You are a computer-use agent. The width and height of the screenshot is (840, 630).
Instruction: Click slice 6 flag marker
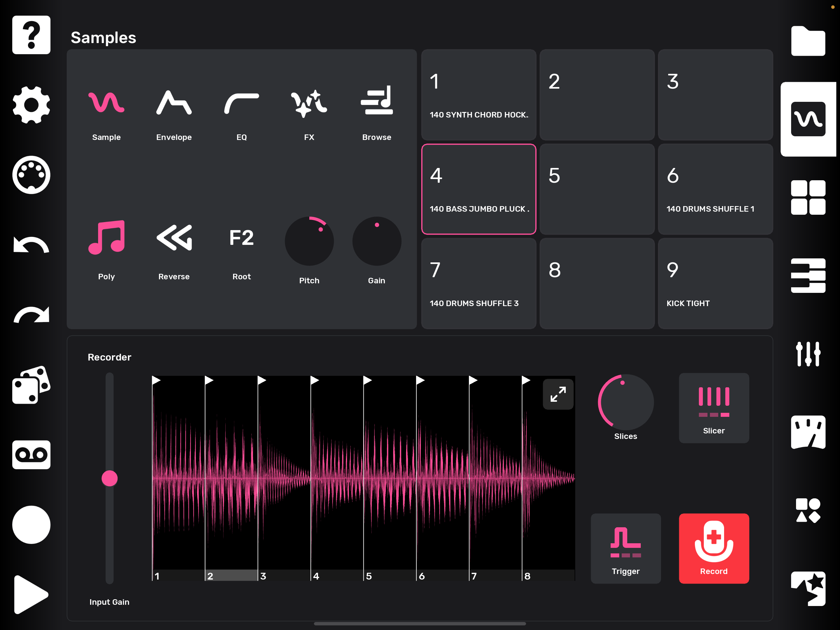point(420,380)
